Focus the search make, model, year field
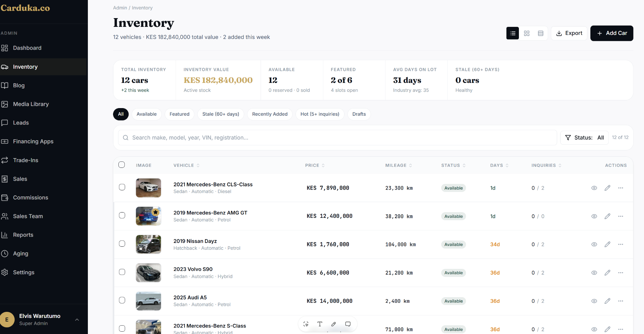The image size is (644, 334). coord(337,138)
